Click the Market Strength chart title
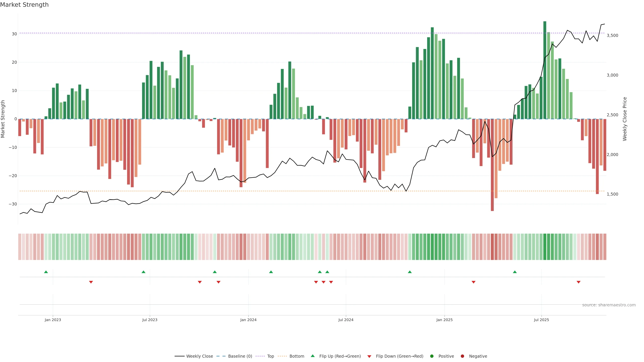Screen dimensions: 644x362 pyautogui.click(x=24, y=5)
